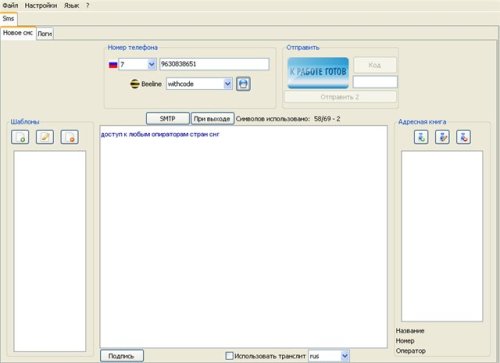Click the Подпись button
The width and height of the screenshot is (500, 363).
pyautogui.click(x=122, y=356)
